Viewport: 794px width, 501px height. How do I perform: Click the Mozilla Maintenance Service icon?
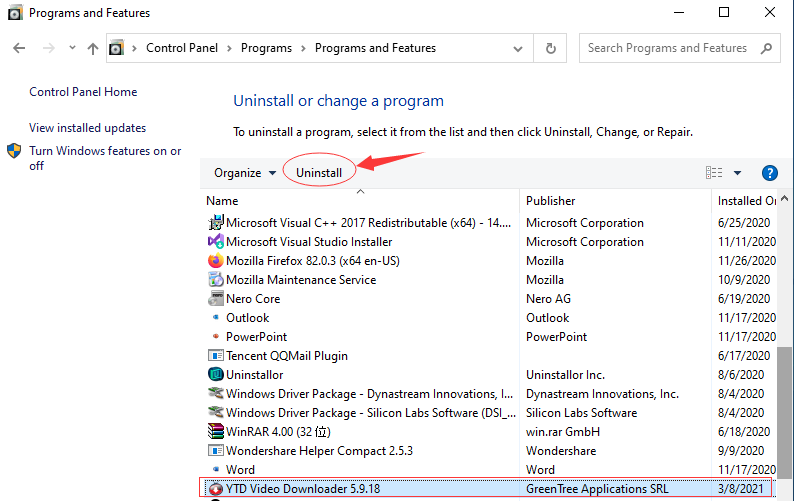216,279
